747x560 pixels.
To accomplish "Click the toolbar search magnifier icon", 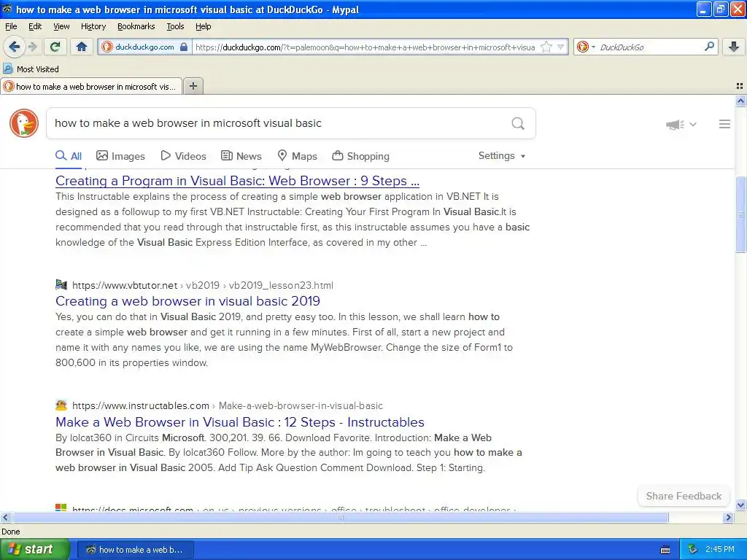I will [709, 47].
